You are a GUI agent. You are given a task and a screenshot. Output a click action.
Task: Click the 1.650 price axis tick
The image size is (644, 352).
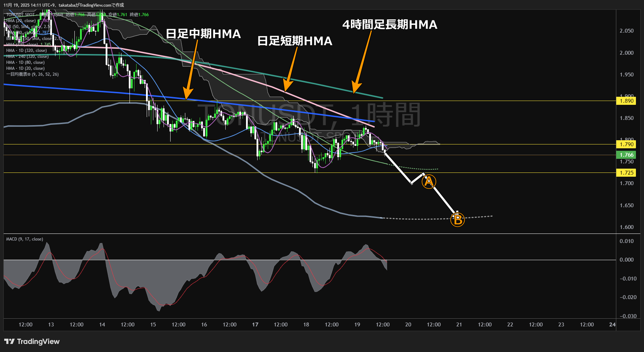coord(627,205)
